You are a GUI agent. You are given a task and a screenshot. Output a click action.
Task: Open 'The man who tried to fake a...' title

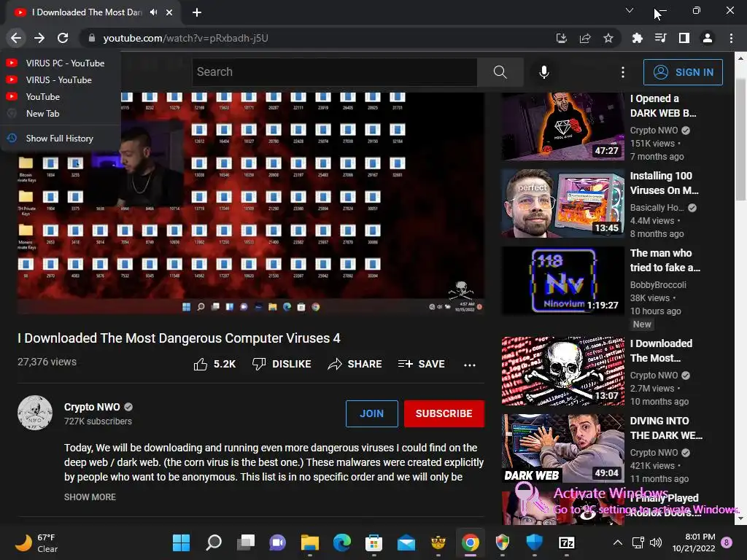(665, 260)
